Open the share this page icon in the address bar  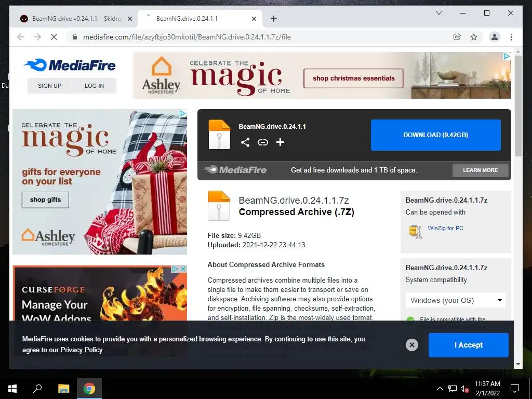(x=457, y=37)
